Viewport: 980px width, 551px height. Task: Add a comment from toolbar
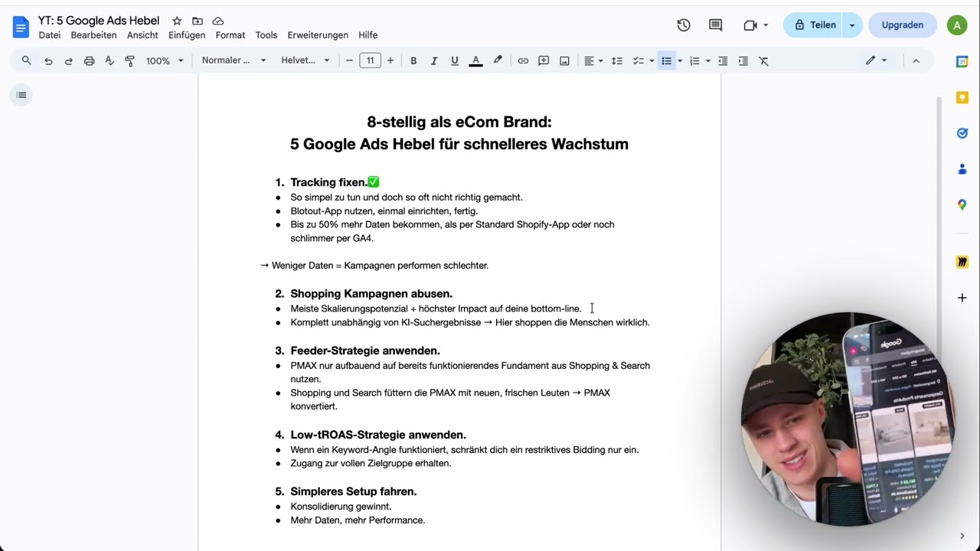coord(544,60)
